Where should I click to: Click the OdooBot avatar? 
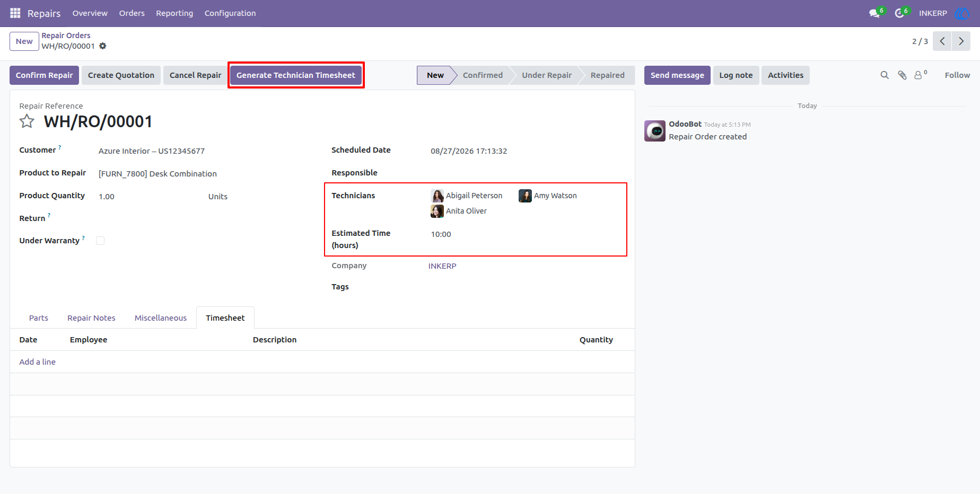pos(655,131)
